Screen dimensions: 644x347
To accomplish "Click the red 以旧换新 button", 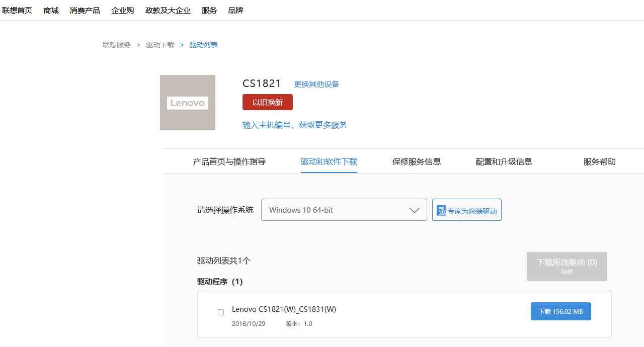I will tap(268, 102).
